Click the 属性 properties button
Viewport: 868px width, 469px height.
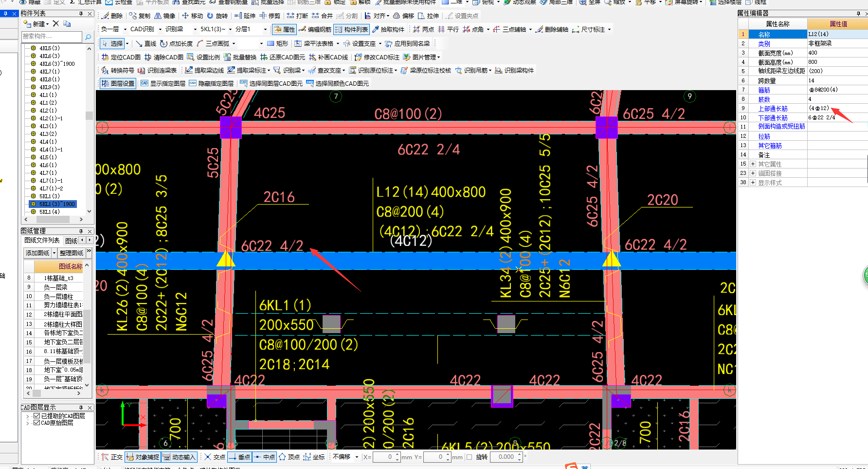tap(284, 29)
